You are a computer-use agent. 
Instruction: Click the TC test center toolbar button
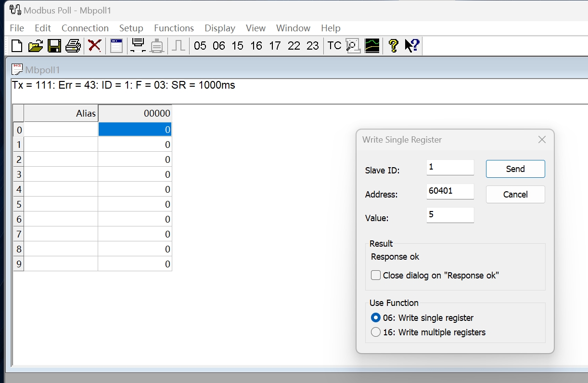pyautogui.click(x=334, y=46)
